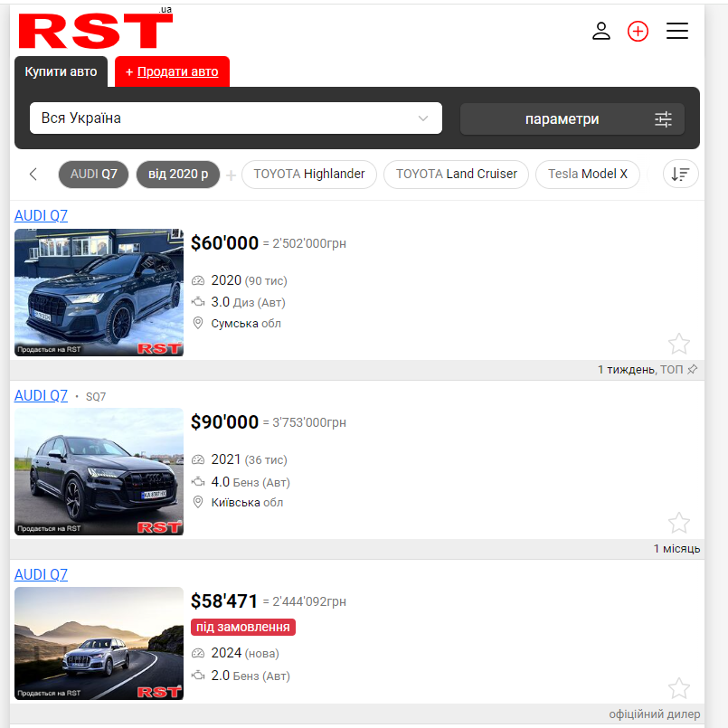
Task: Select the TOYOTA Highlander filter chip
Action: (x=308, y=174)
